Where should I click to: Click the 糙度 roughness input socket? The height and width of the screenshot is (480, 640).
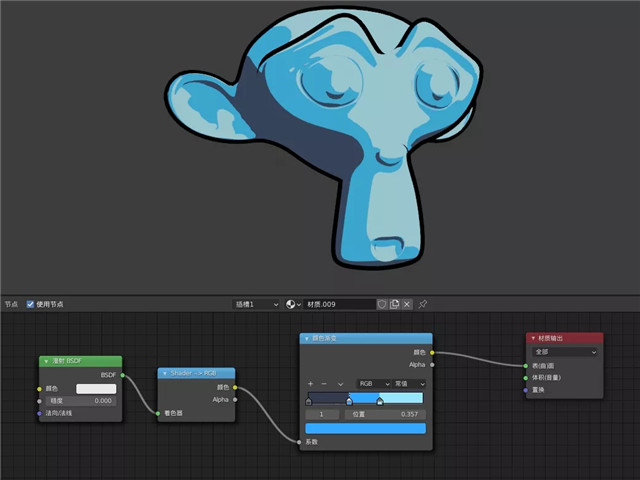click(39, 401)
